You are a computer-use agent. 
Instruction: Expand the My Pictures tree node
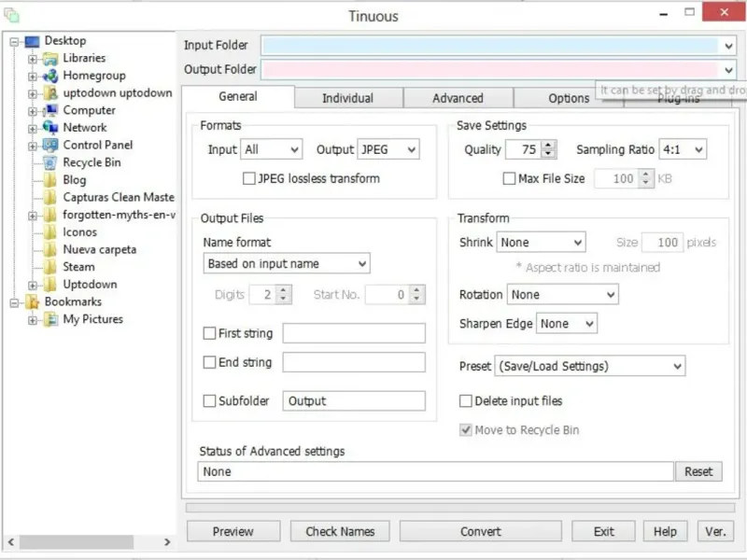[32, 320]
